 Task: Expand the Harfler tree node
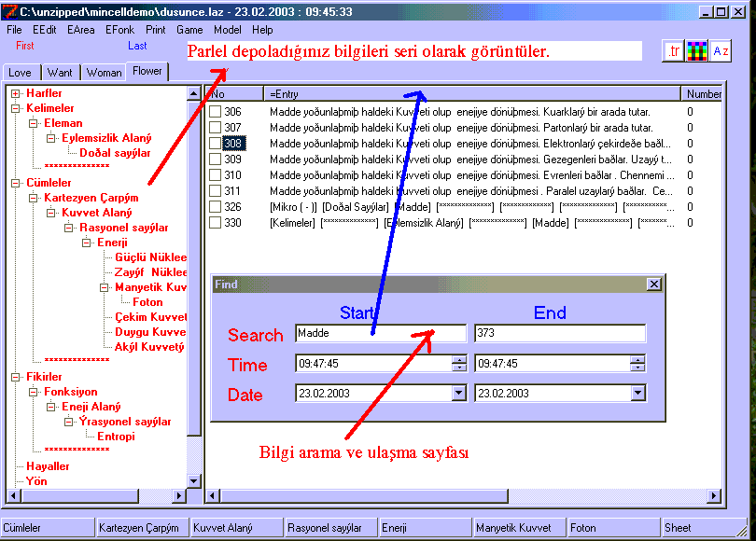(x=16, y=93)
